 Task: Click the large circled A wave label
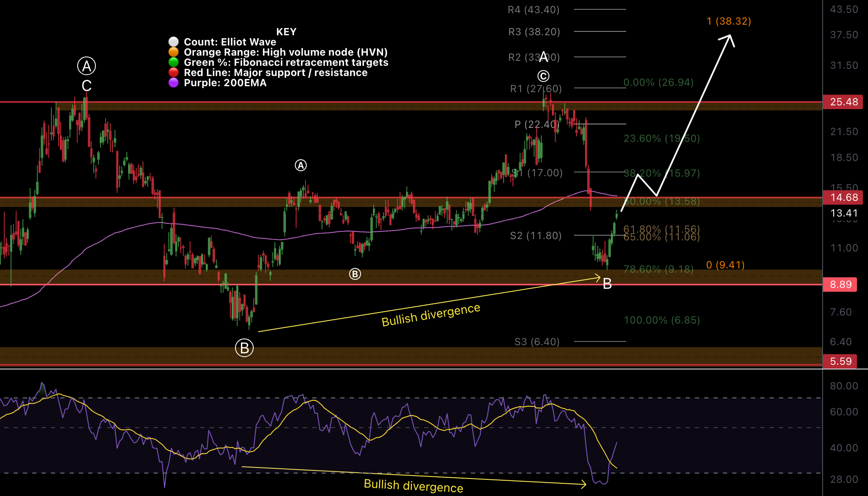click(x=87, y=66)
